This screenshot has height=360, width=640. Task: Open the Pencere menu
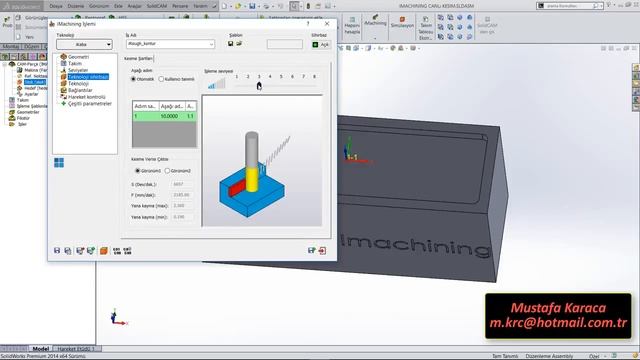coord(180,6)
